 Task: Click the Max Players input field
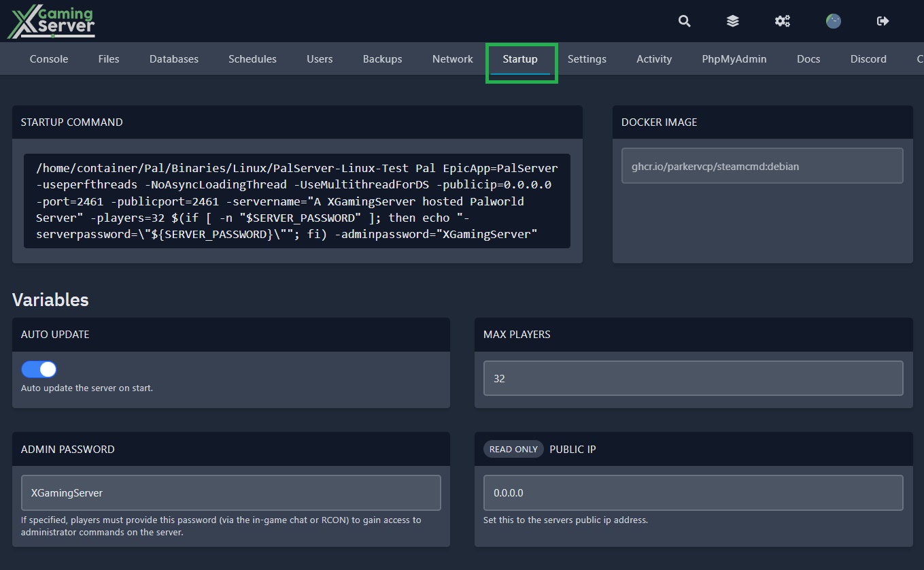pyautogui.click(x=692, y=378)
